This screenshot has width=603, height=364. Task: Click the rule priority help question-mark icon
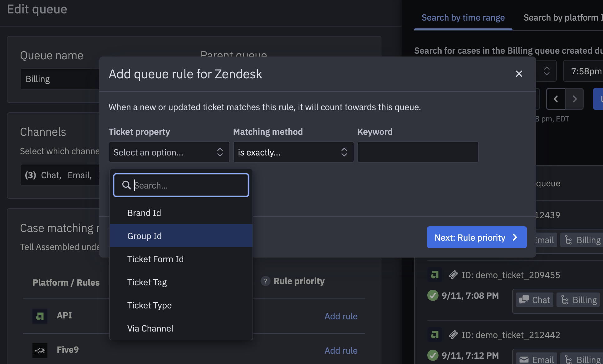click(265, 281)
